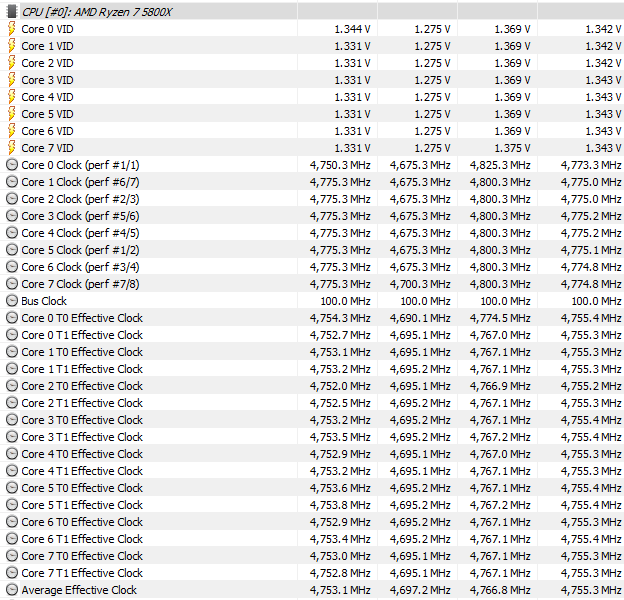Click clock icon beside Average Effective Clock
The image size is (624, 600).
click(12, 590)
